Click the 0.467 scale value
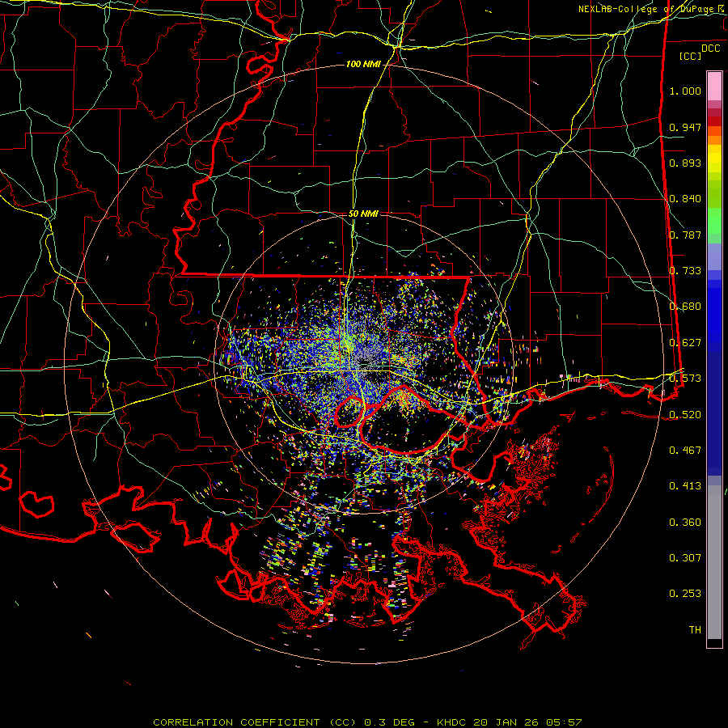The height and width of the screenshot is (728, 728). click(685, 451)
